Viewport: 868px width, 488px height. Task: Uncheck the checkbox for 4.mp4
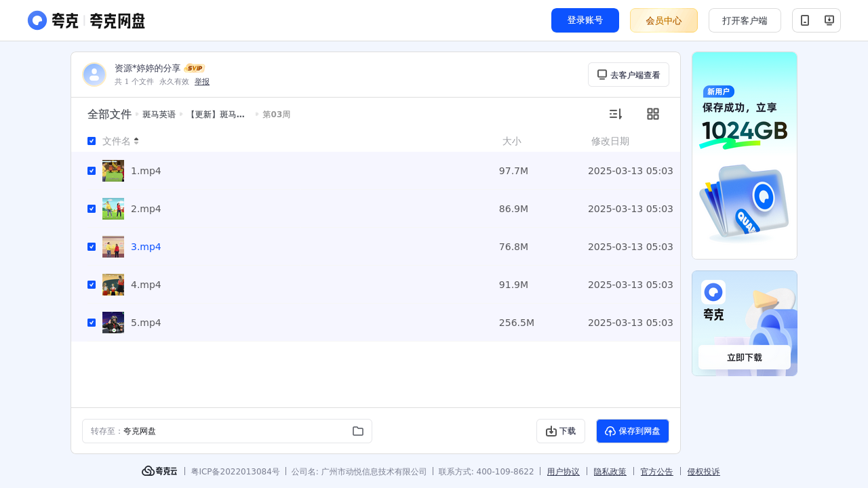click(x=92, y=285)
